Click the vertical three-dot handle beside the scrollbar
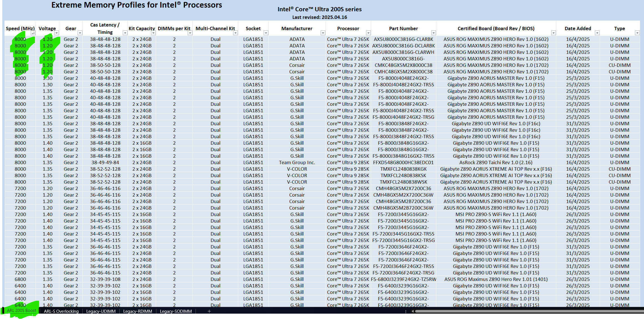Viewport: 644px width, 319px height. click(x=406, y=312)
